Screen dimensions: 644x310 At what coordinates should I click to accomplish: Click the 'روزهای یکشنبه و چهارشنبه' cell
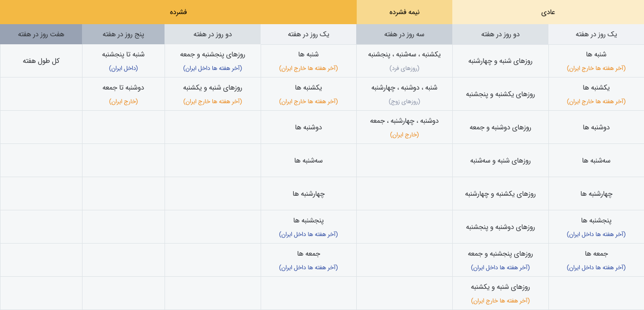500,194
